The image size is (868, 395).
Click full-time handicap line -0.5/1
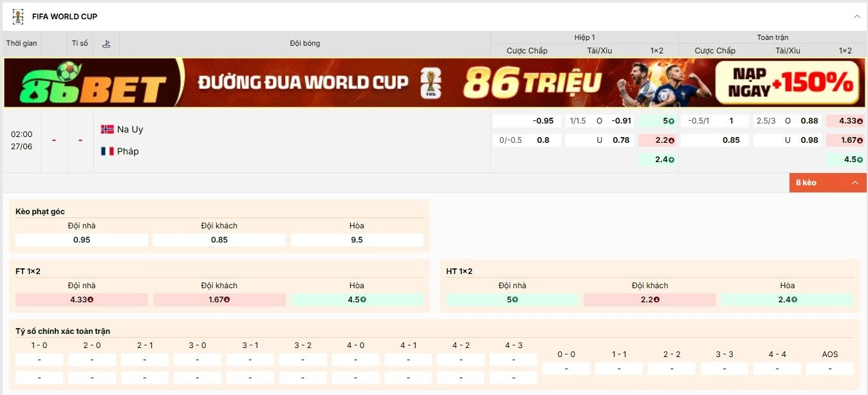coord(699,121)
